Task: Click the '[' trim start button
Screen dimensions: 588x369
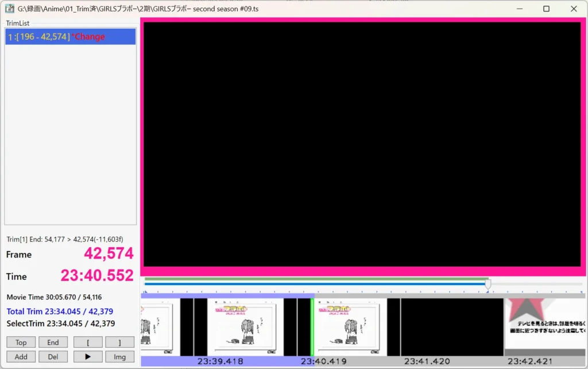Action: click(88, 343)
